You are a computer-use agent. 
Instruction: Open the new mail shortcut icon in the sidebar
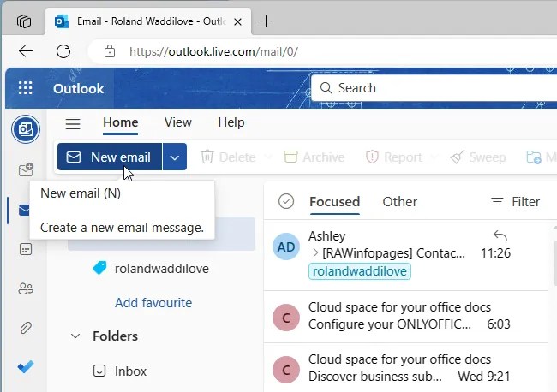click(x=26, y=169)
